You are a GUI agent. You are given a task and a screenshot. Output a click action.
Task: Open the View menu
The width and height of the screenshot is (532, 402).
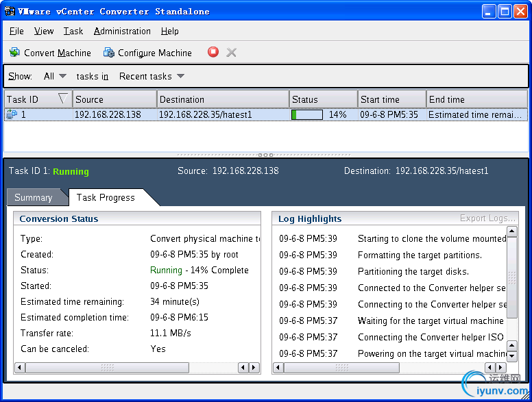click(x=44, y=32)
